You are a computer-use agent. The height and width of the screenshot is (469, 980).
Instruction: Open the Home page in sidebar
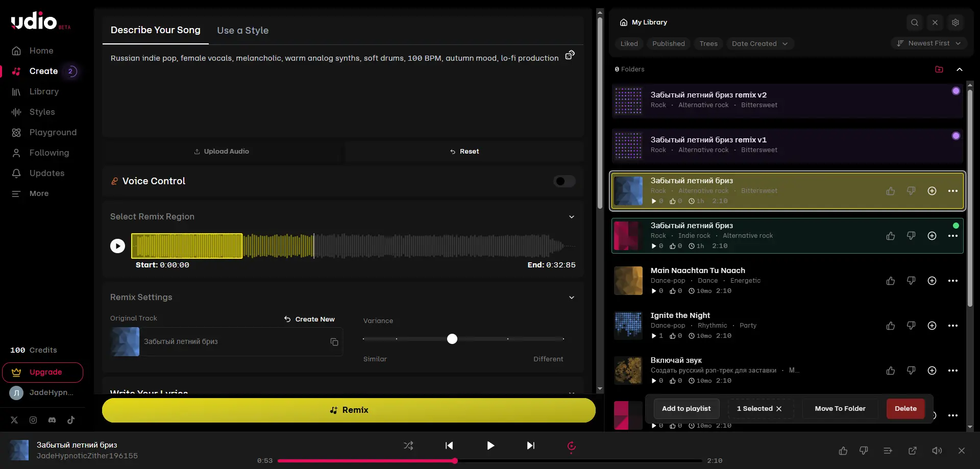click(33, 51)
